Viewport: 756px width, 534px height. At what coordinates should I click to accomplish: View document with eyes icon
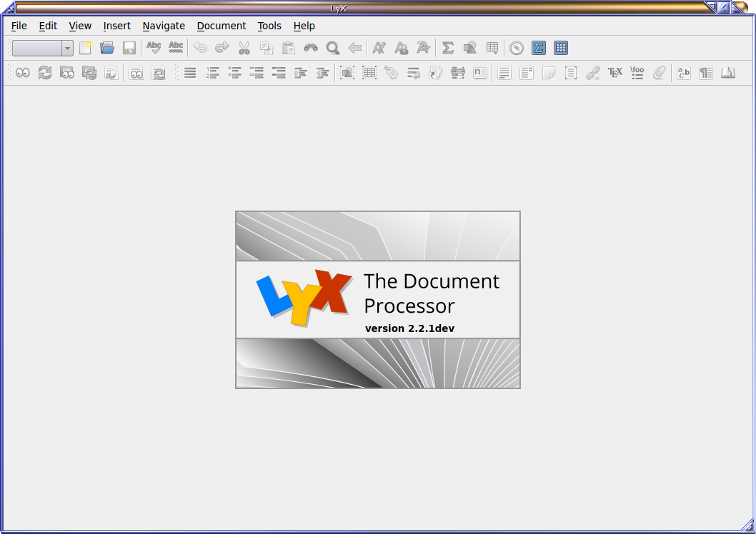(x=23, y=73)
